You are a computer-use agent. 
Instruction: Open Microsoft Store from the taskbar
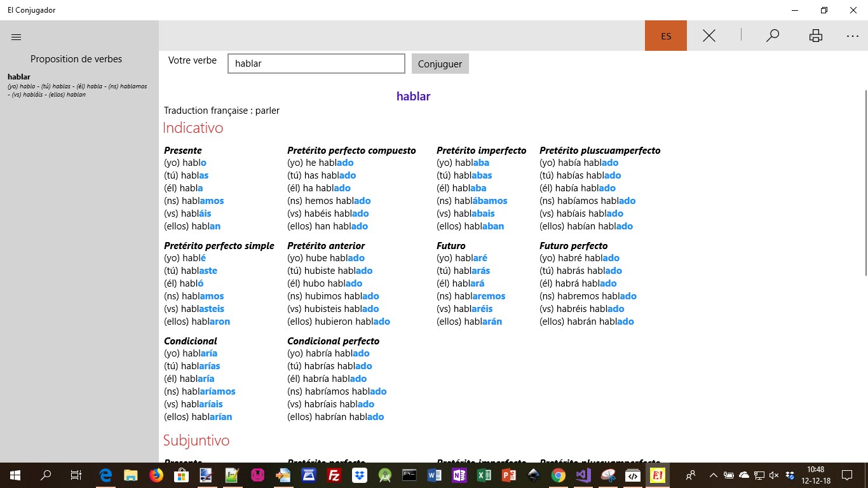181,475
